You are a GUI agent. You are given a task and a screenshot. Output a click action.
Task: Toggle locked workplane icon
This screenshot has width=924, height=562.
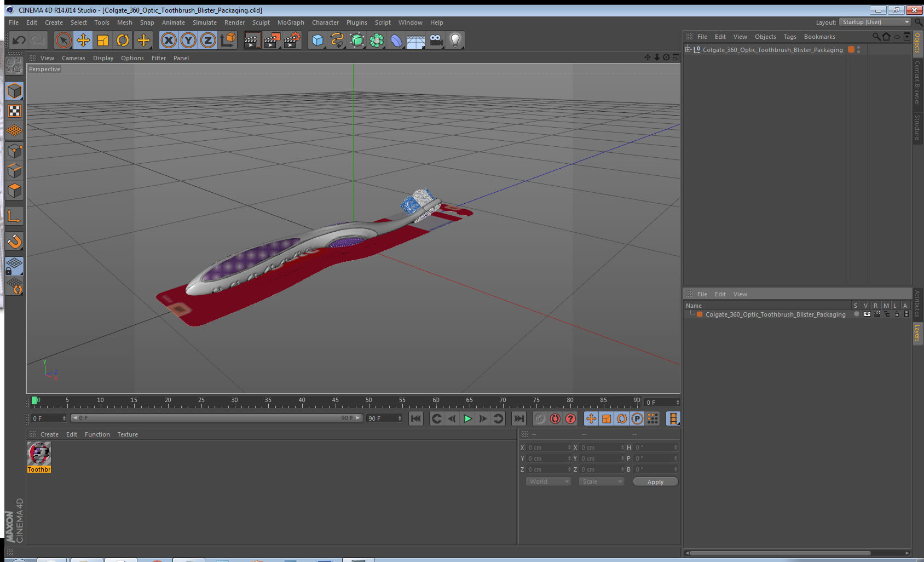tap(15, 266)
